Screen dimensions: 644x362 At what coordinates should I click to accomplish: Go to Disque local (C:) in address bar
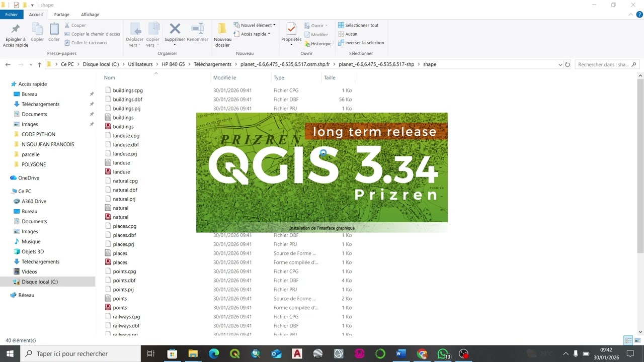(101, 64)
